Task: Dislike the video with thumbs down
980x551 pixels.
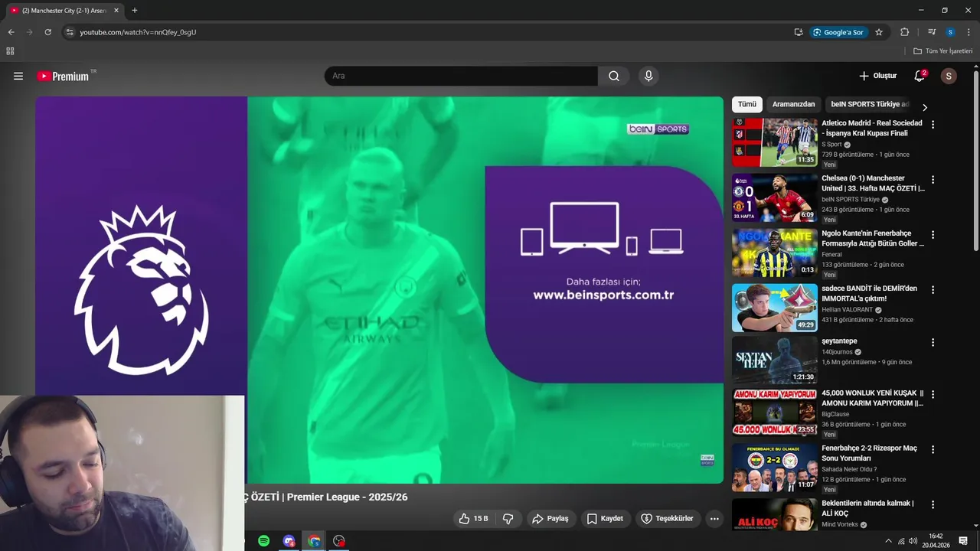Action: pyautogui.click(x=508, y=518)
